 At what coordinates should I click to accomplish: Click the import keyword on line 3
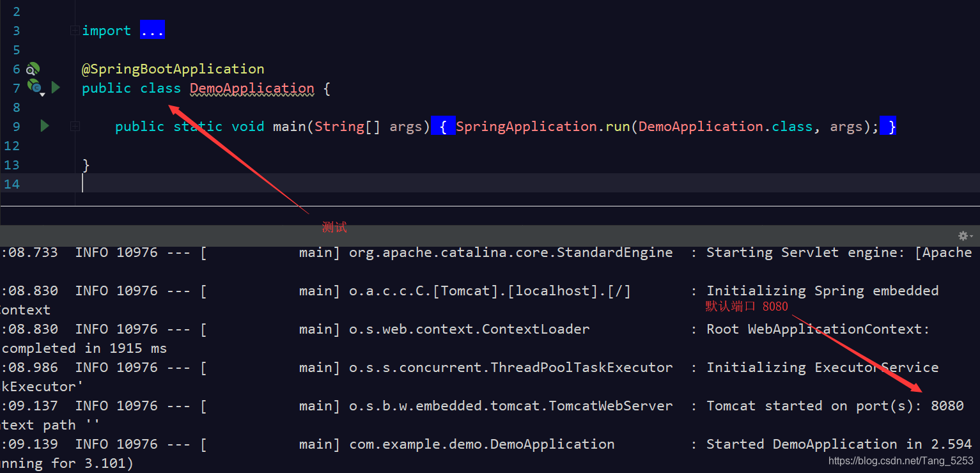106,31
